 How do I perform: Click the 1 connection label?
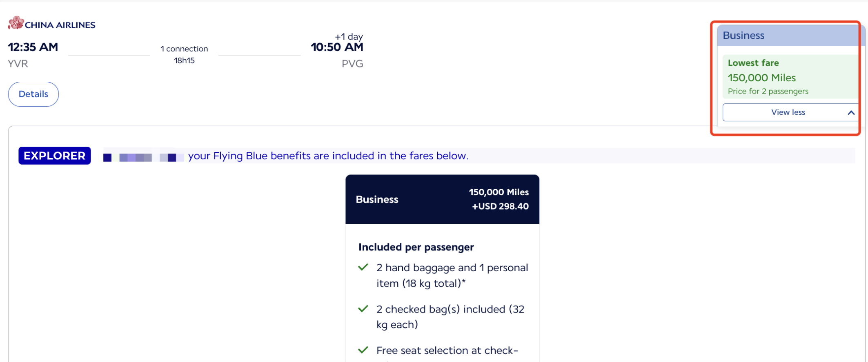[184, 49]
